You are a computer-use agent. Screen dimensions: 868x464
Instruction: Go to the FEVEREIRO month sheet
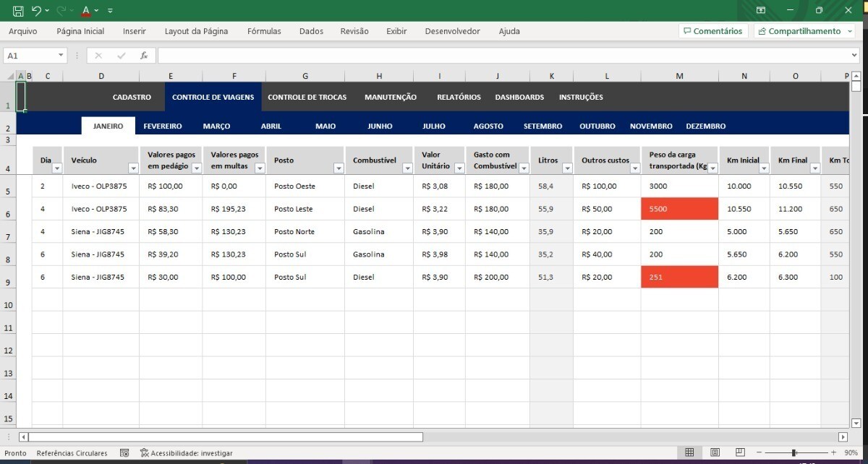point(163,126)
